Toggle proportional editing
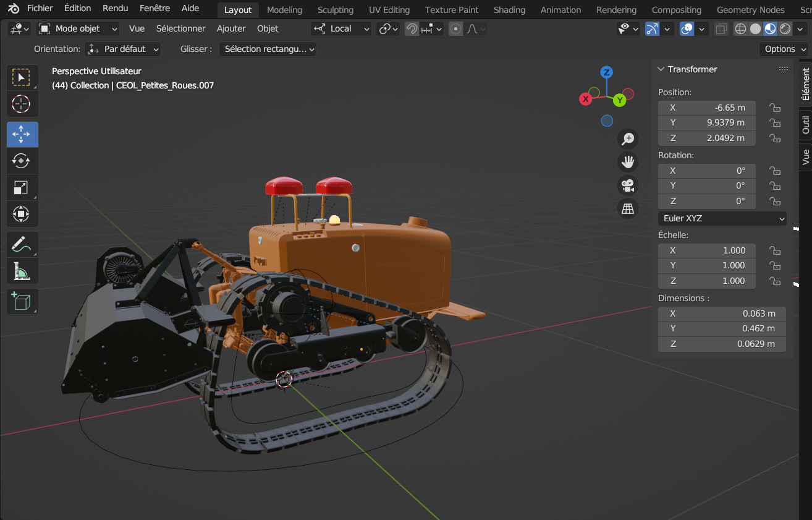812x520 pixels. 456,29
